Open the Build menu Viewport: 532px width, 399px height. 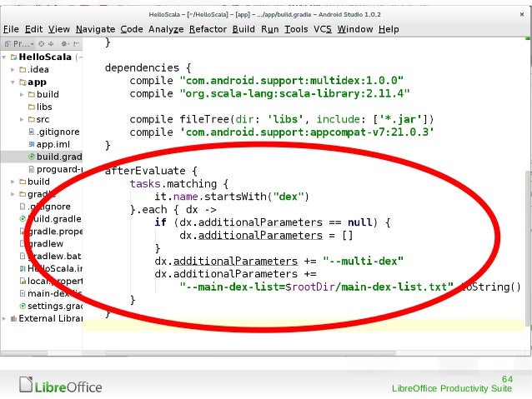pos(243,29)
